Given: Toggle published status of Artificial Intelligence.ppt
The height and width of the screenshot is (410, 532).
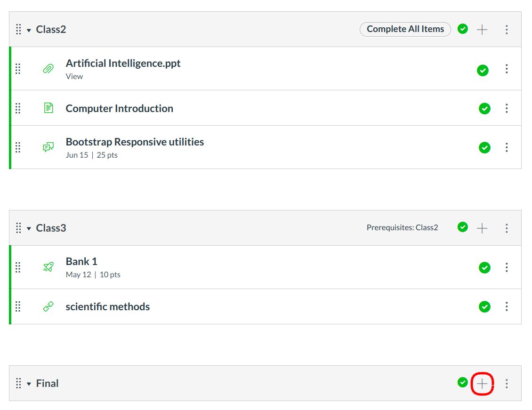Looking at the screenshot, I should 483,70.
